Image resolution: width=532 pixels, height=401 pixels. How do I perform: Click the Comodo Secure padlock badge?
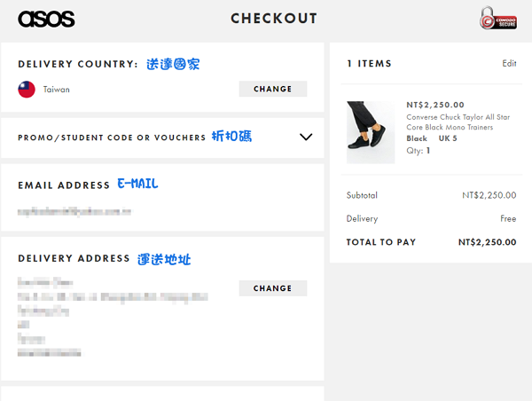click(x=498, y=19)
